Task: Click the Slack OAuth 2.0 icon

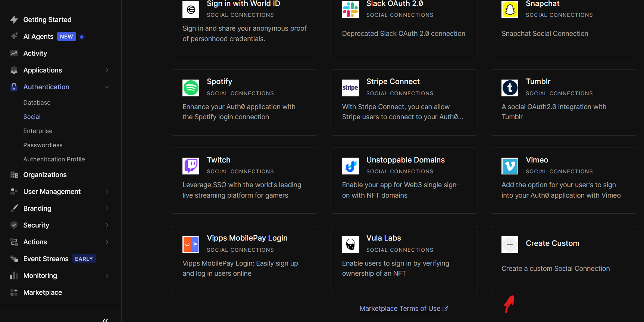Action: pos(350,9)
